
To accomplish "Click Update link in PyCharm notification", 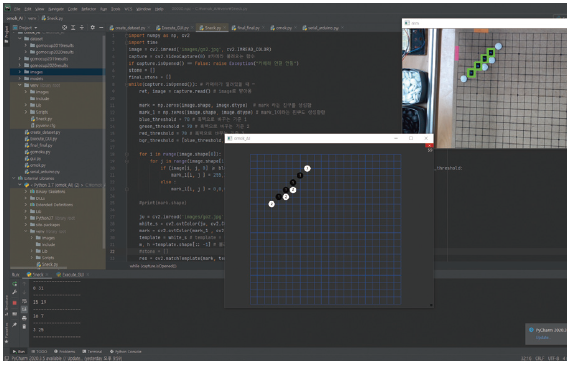I will (x=542, y=338).
